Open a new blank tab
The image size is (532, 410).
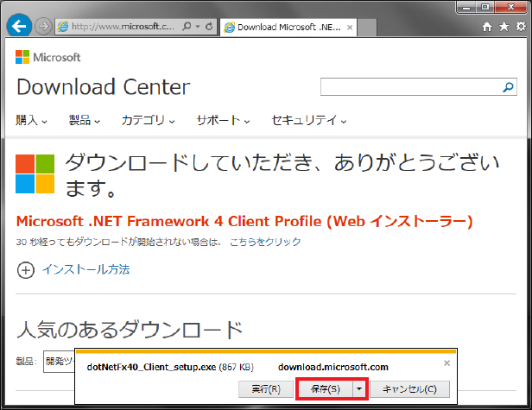(367, 28)
